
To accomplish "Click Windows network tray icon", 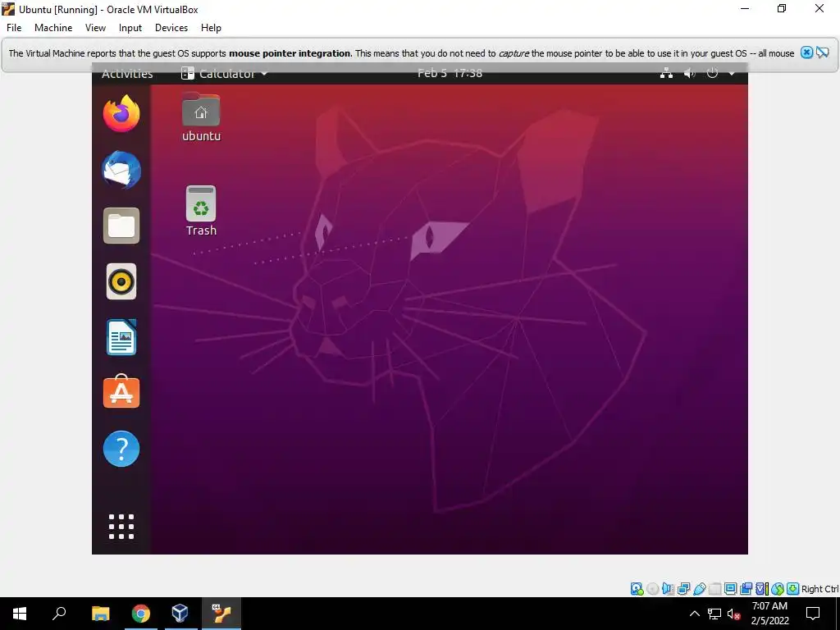I will (714, 614).
